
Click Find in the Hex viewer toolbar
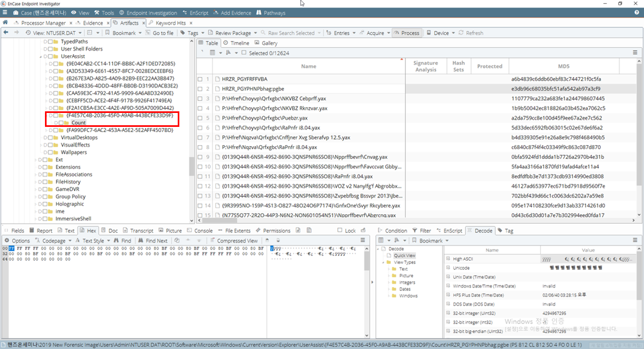[123, 240]
